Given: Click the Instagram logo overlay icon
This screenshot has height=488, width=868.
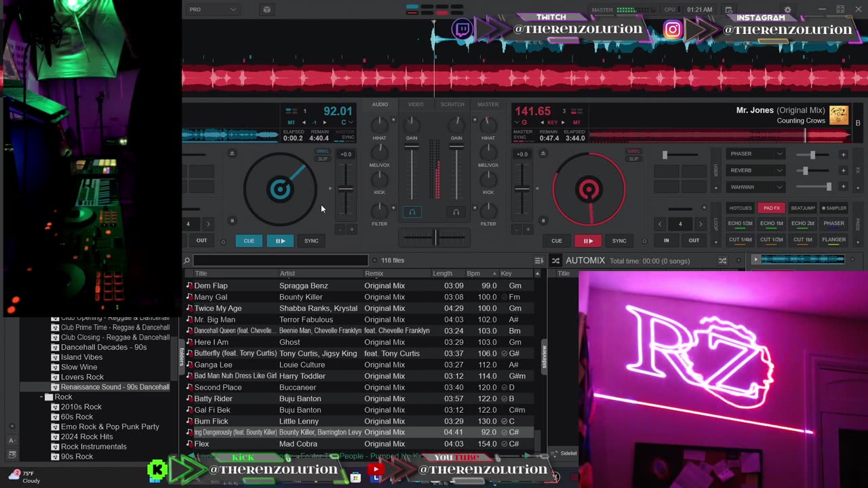Looking at the screenshot, I should tap(672, 29).
